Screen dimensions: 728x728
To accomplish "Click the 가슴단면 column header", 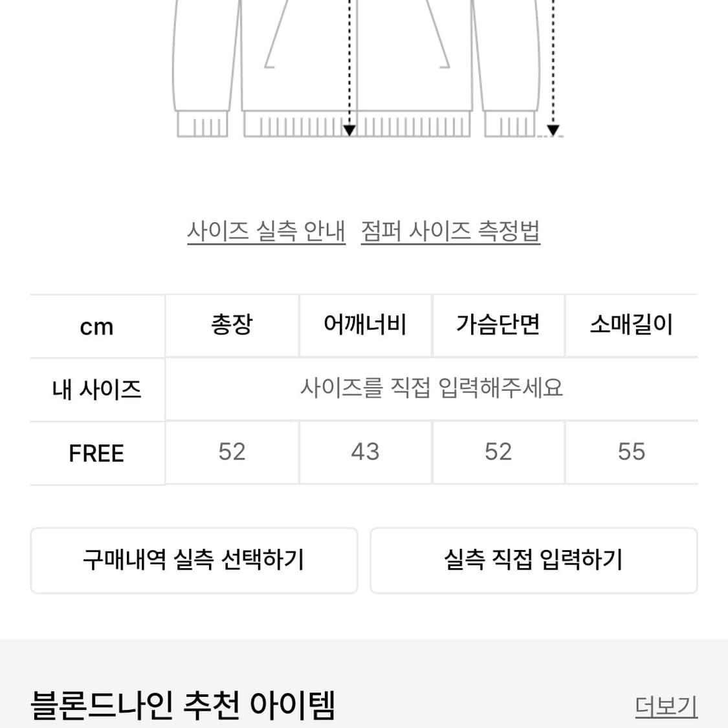I will 498,325.
